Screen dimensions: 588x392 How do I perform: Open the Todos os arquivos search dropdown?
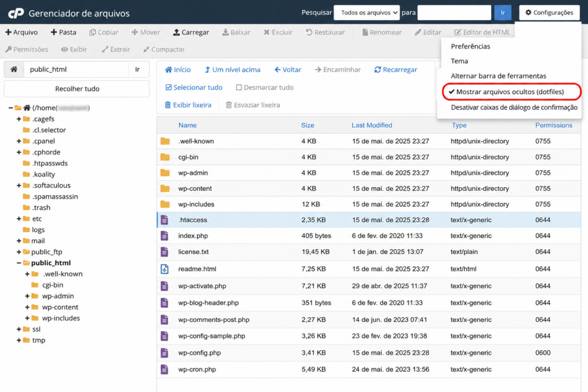pos(367,13)
